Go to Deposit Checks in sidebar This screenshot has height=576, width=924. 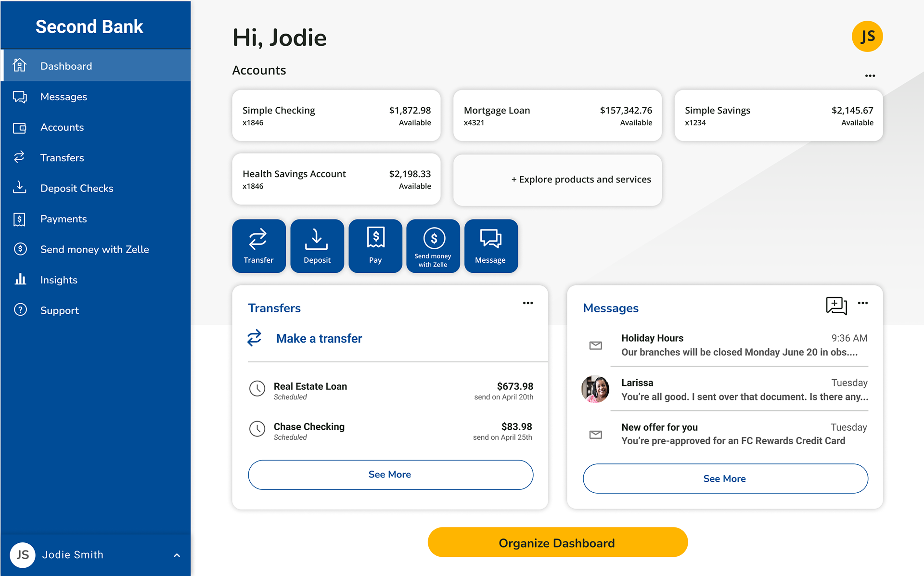77,188
